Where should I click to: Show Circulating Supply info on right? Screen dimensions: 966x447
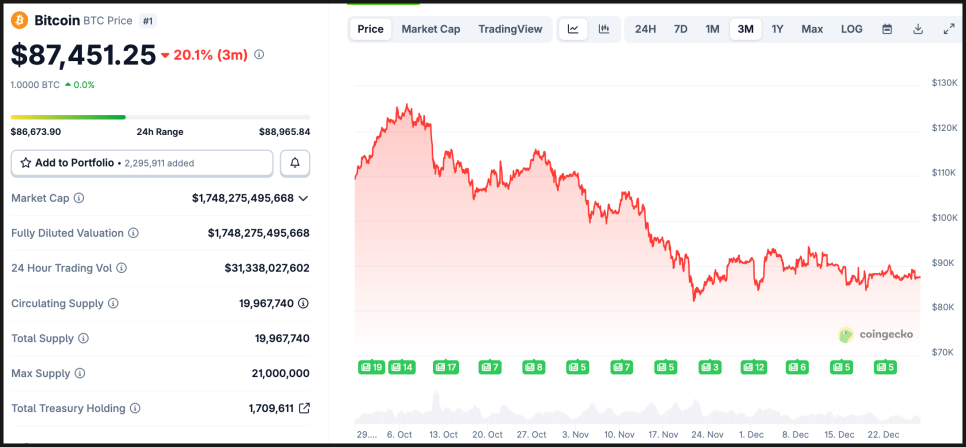point(303,303)
